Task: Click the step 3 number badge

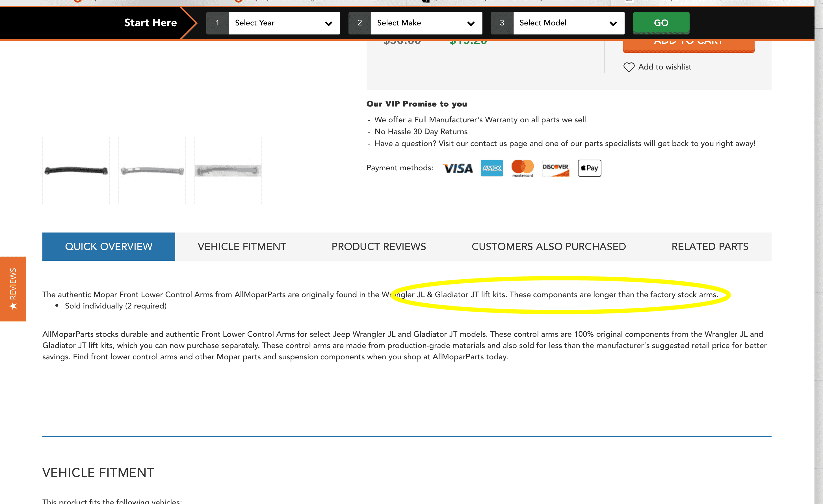Action: (502, 23)
